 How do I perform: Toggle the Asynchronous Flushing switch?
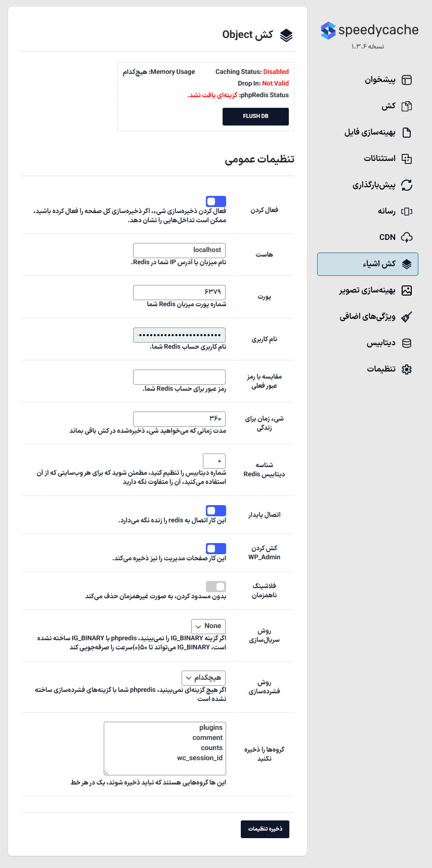click(216, 587)
